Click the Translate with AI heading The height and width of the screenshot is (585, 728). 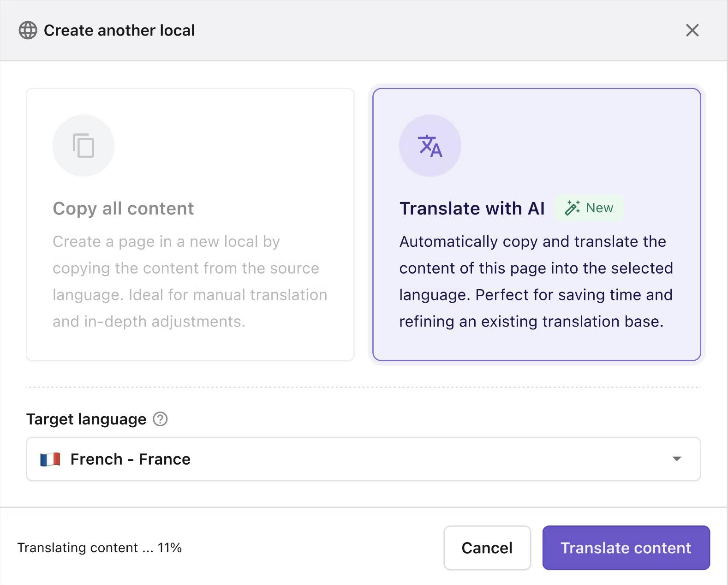[x=472, y=209]
